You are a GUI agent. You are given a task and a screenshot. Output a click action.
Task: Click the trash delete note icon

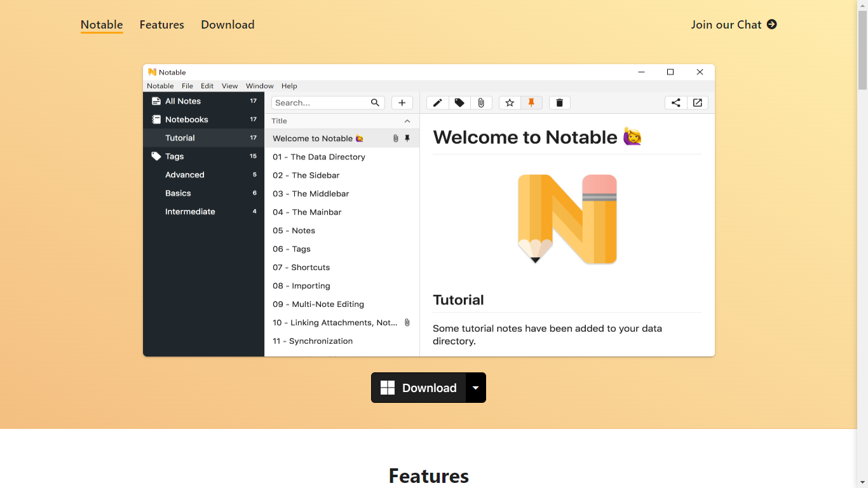[559, 103]
